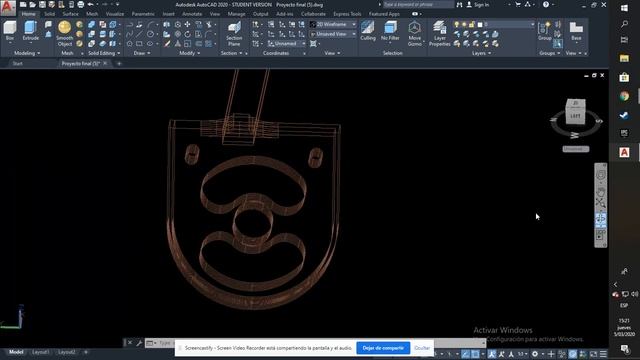The image size is (640, 360).
Task: Open Windows Start button
Action: (x=624, y=7)
